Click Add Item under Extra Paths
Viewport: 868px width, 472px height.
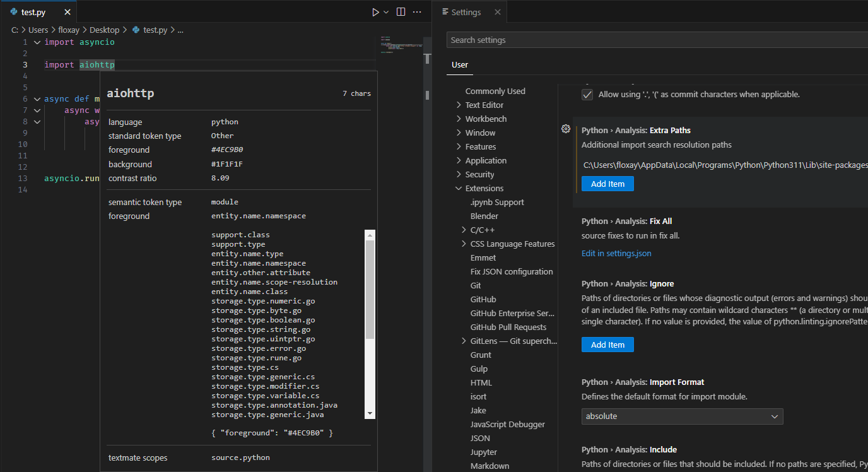point(607,184)
